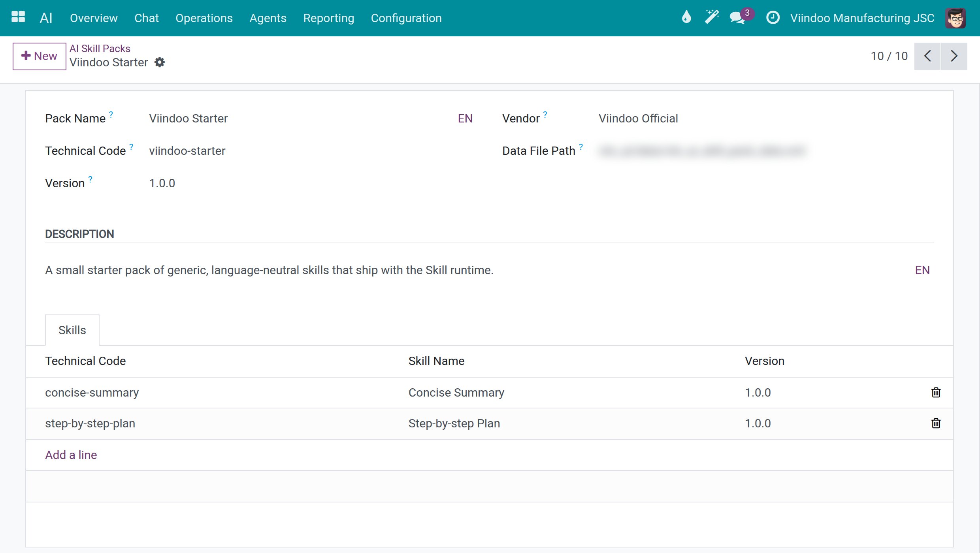Open the Configuration menu
Screen dimensions: 980x553
(406, 18)
